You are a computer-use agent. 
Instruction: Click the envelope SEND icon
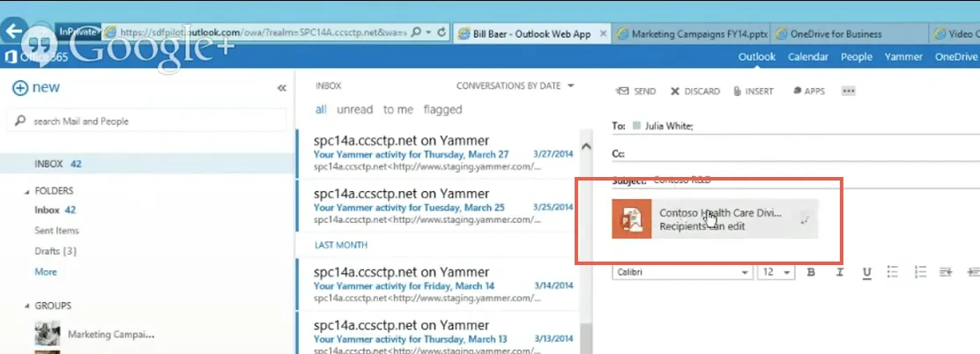tap(622, 92)
